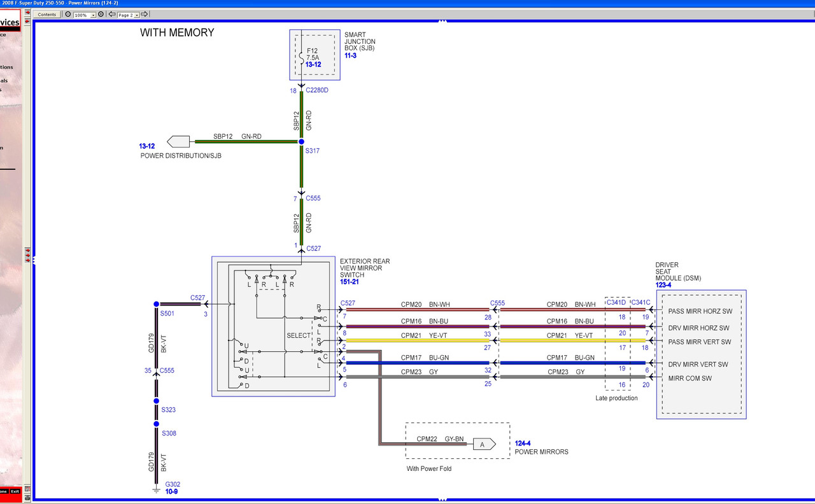This screenshot has height=504, width=815.
Task: Click the C2280D connector label
Action: coord(317,90)
